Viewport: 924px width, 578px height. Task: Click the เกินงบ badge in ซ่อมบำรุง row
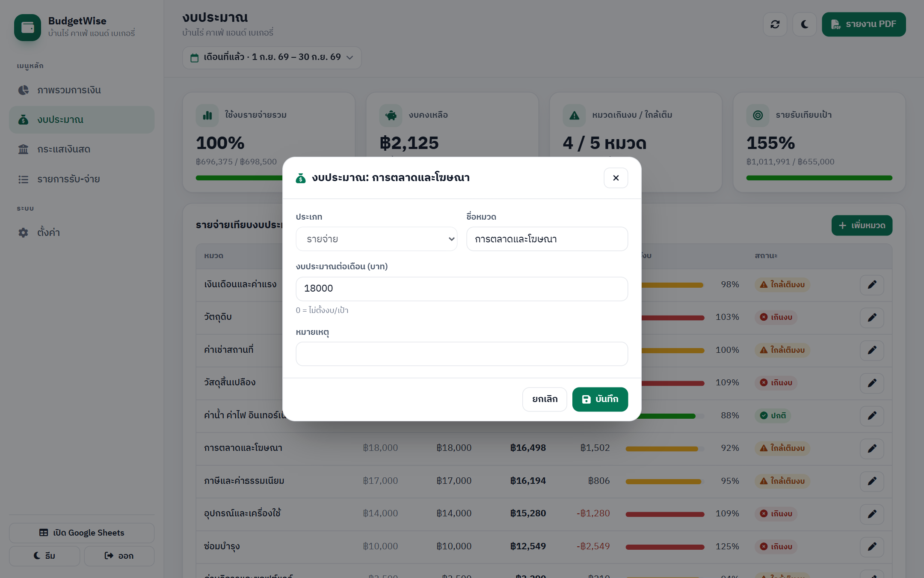click(776, 547)
